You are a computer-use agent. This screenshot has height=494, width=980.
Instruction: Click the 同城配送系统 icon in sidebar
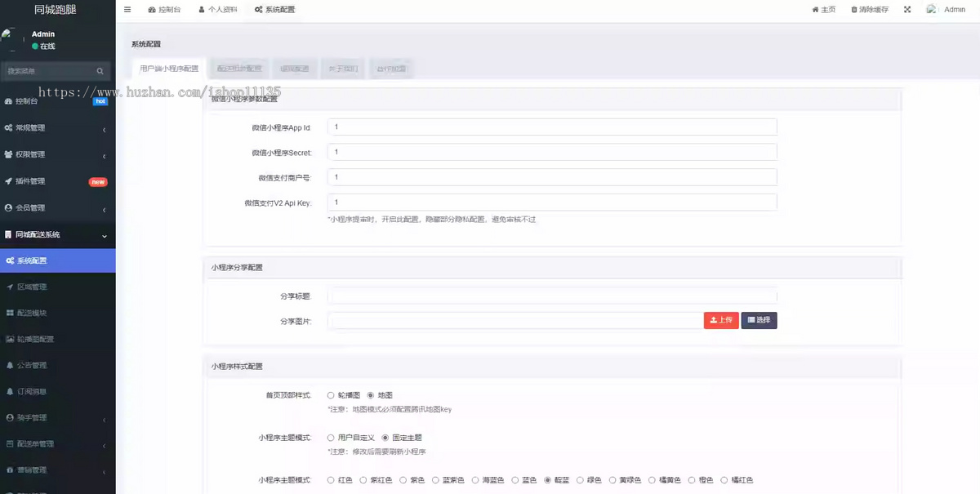(x=8, y=234)
